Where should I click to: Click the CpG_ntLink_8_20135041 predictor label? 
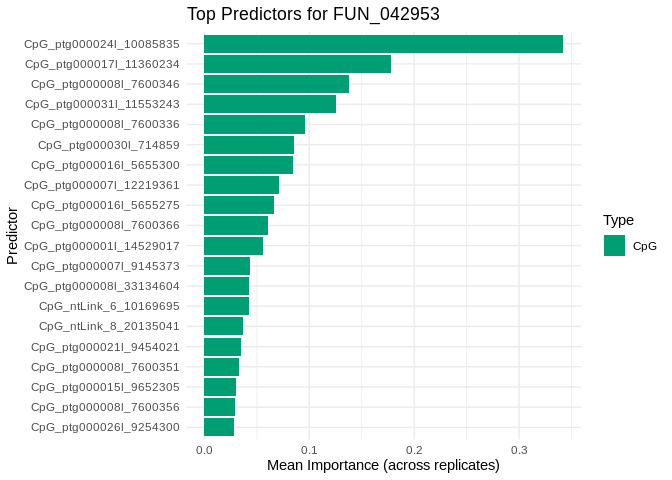click(109, 326)
